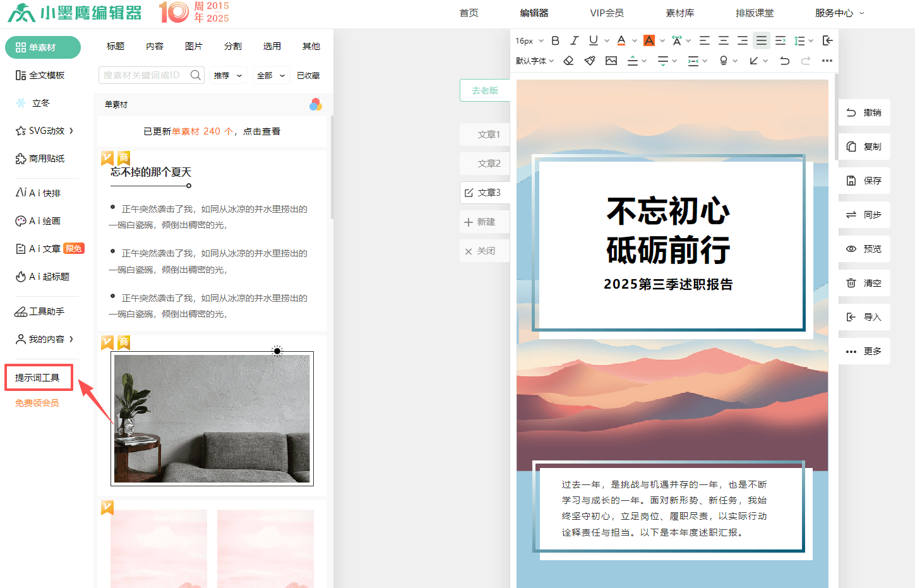Click the orange text background color swatch
This screenshot has height=588, width=915.
point(649,40)
